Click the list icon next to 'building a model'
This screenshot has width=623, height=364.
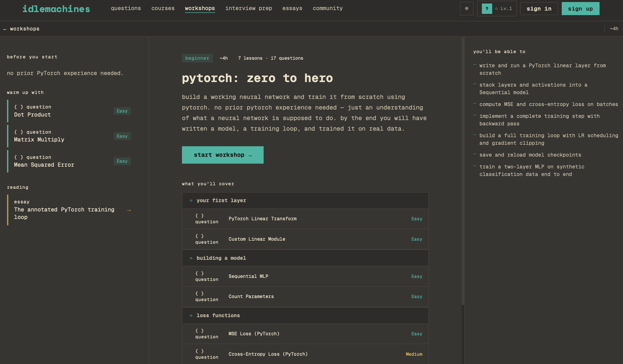tap(191, 258)
